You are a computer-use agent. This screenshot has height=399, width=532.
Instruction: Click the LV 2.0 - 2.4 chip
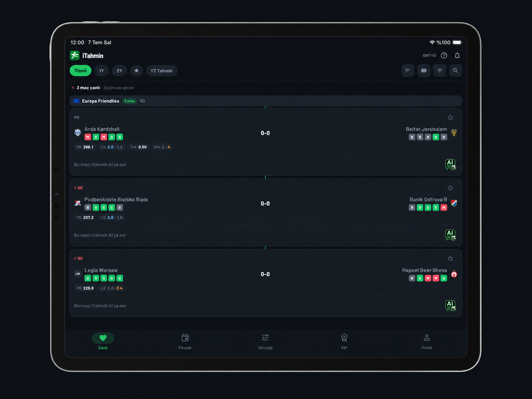[x=112, y=288]
